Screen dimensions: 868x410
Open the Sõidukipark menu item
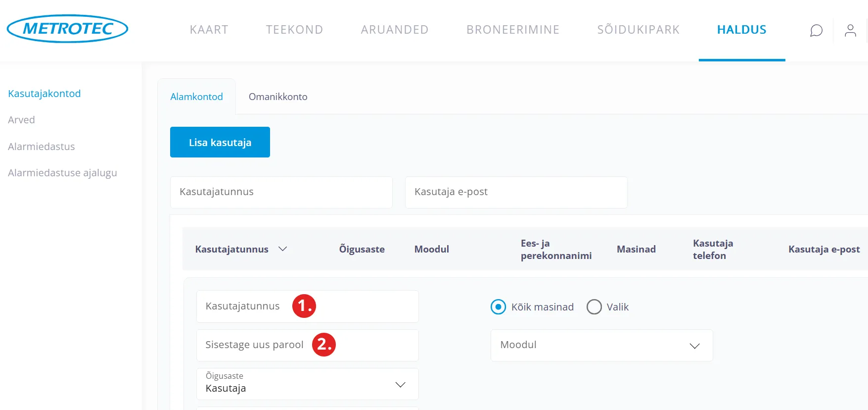[x=638, y=30]
